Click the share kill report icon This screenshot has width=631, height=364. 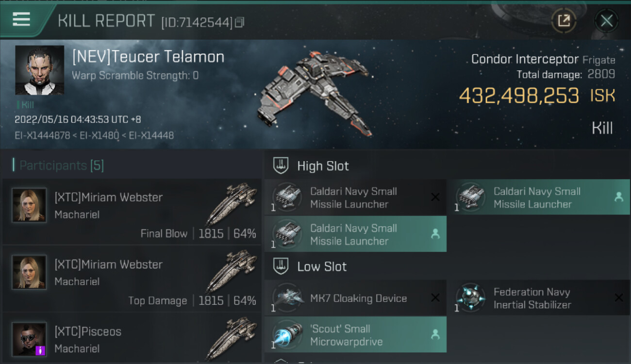point(564,21)
